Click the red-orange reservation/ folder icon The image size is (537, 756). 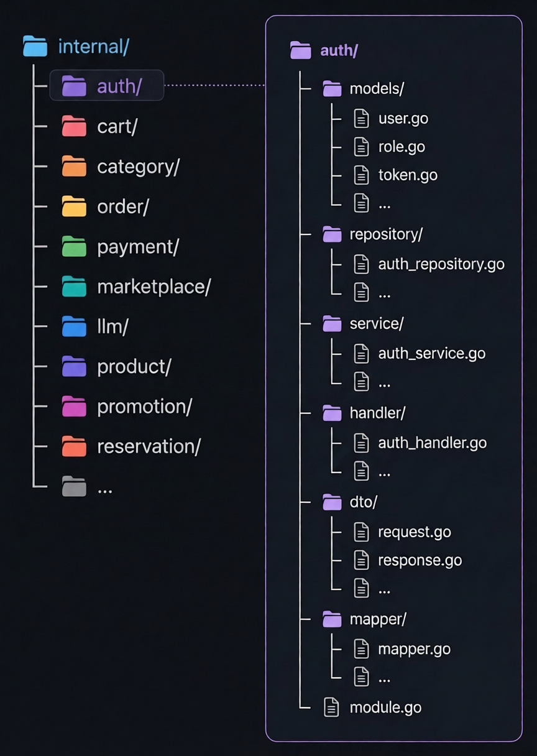[x=74, y=446]
